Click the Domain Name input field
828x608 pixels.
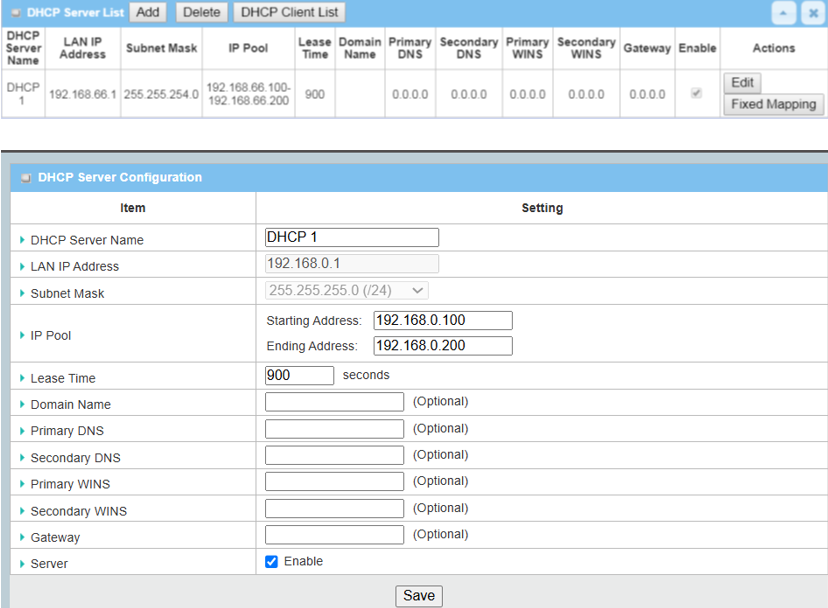(x=334, y=402)
